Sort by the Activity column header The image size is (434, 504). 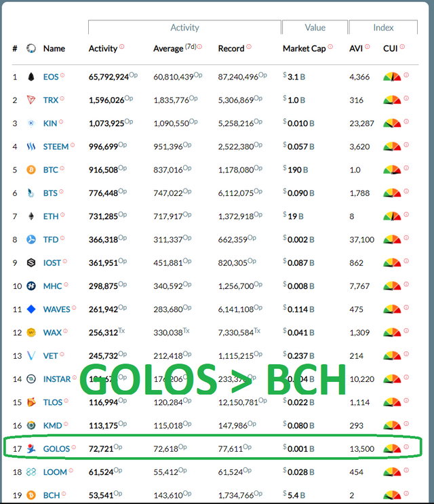pyautogui.click(x=103, y=49)
